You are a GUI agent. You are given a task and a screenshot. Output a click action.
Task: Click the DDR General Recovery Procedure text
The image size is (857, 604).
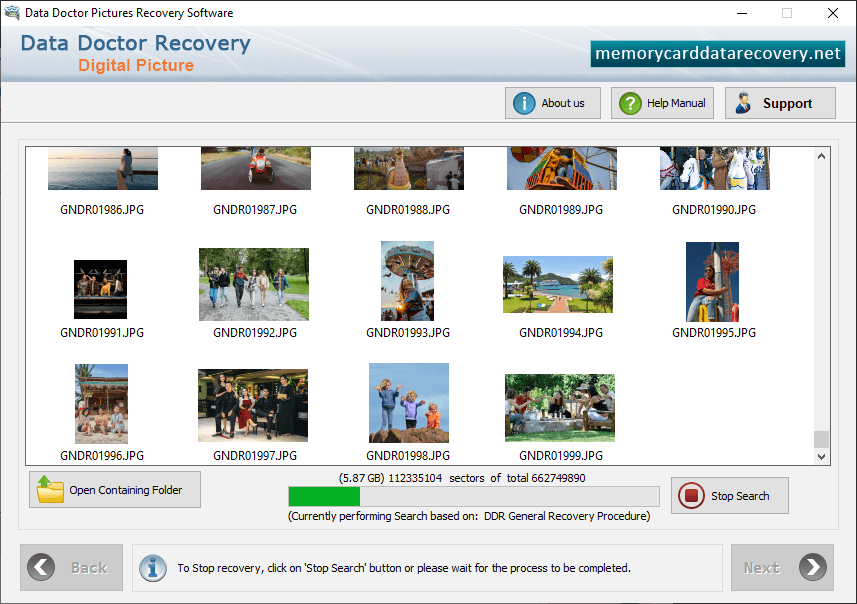565,516
